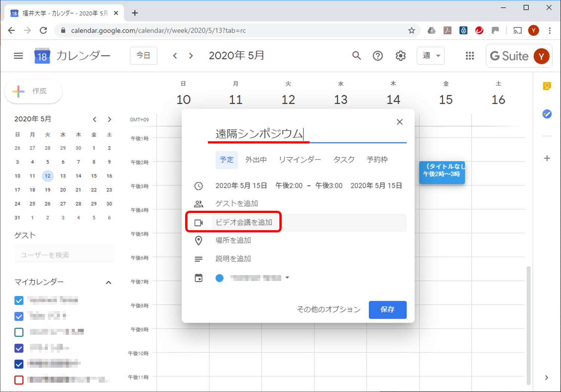561x392 pixels.
Task: Click the Calendar logo showing 18
Action: point(42,56)
